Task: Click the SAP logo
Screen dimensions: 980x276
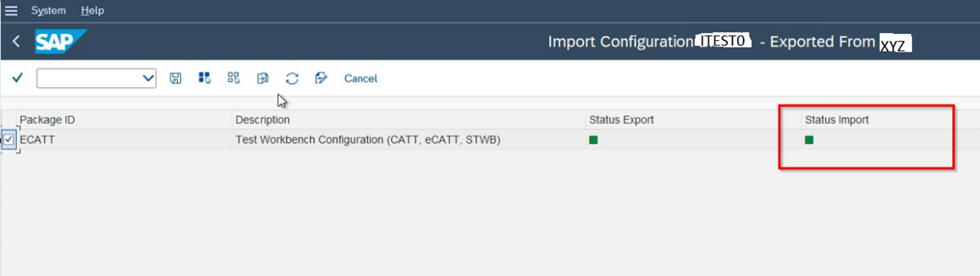Action: click(x=60, y=41)
